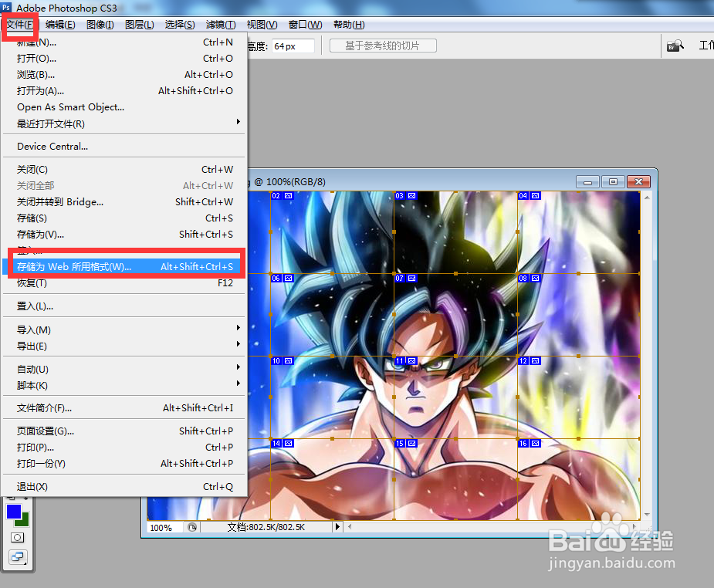This screenshot has width=714, height=588.
Task: Click the foreground blue color swatch
Action: 14,512
